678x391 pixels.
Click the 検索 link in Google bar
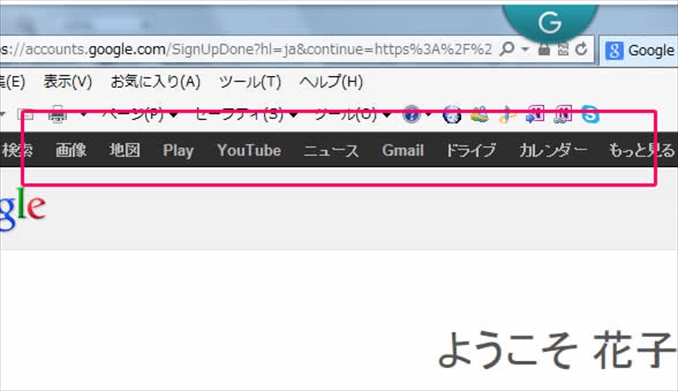click(x=17, y=150)
